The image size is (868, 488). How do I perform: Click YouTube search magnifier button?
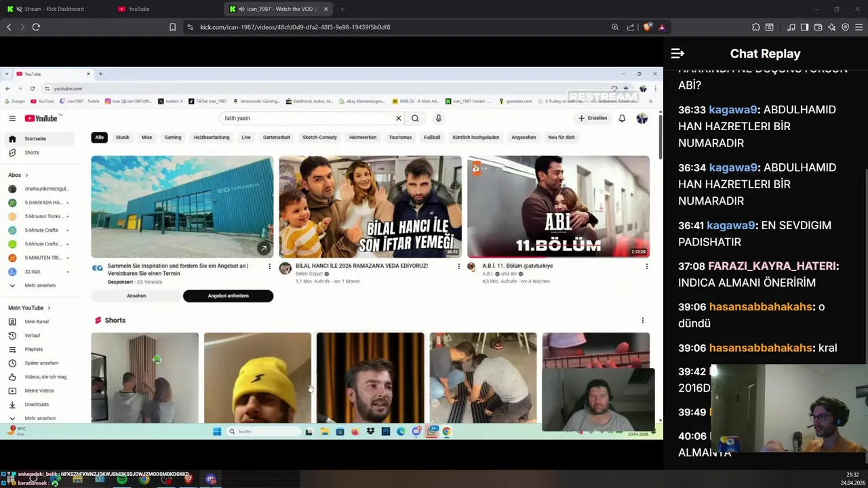pos(415,118)
